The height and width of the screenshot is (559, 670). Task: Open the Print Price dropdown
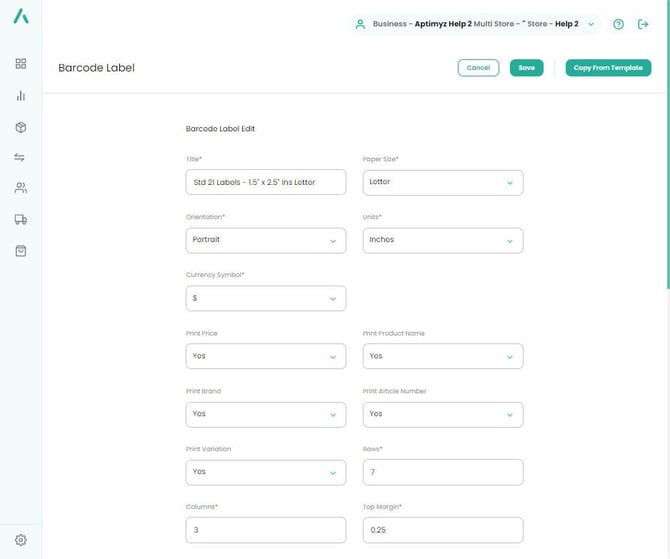(265, 356)
